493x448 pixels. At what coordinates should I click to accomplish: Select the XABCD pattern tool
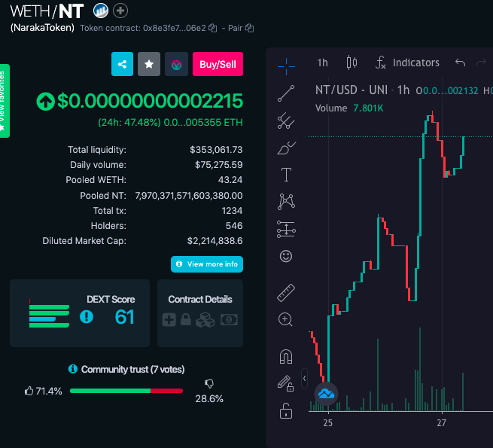[286, 202]
